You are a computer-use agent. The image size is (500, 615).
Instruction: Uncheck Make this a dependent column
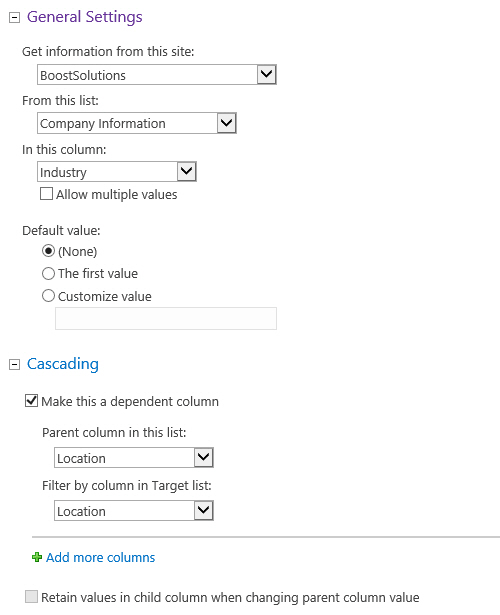click(31, 401)
